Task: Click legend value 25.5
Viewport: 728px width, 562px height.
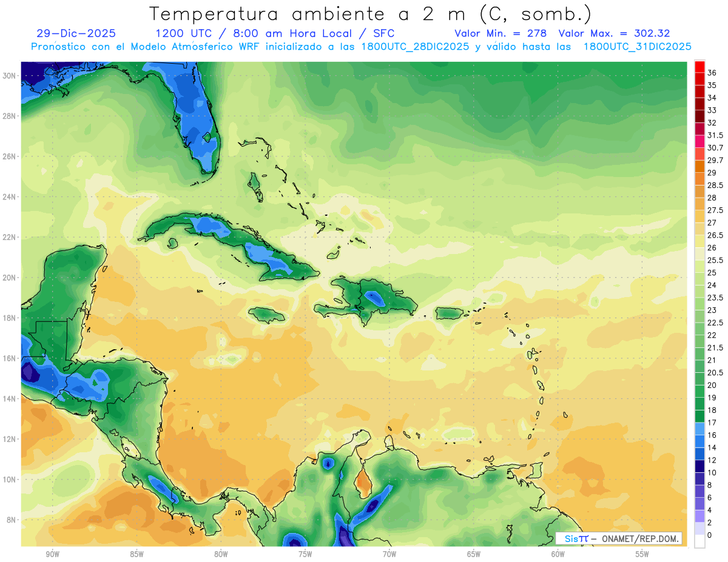Action: point(715,261)
